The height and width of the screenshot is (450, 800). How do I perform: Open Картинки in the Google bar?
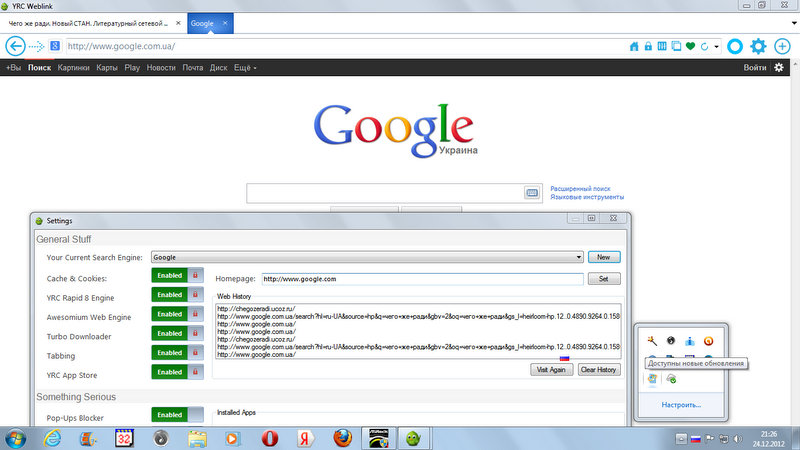coord(73,67)
